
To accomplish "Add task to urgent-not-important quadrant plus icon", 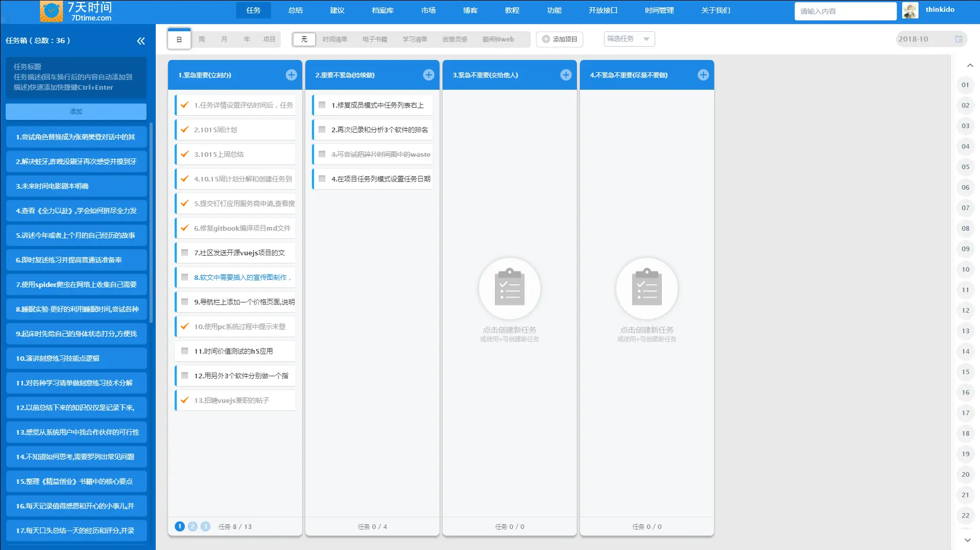I will click(566, 75).
